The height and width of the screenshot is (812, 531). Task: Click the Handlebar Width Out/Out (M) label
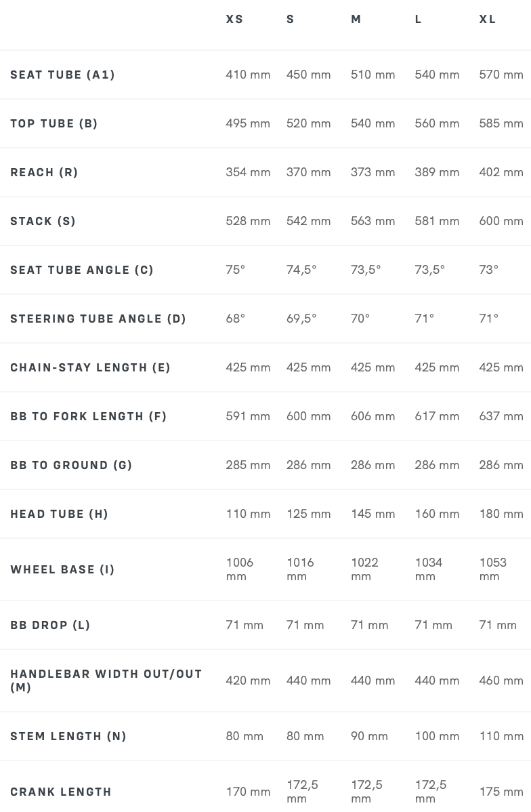(x=106, y=681)
